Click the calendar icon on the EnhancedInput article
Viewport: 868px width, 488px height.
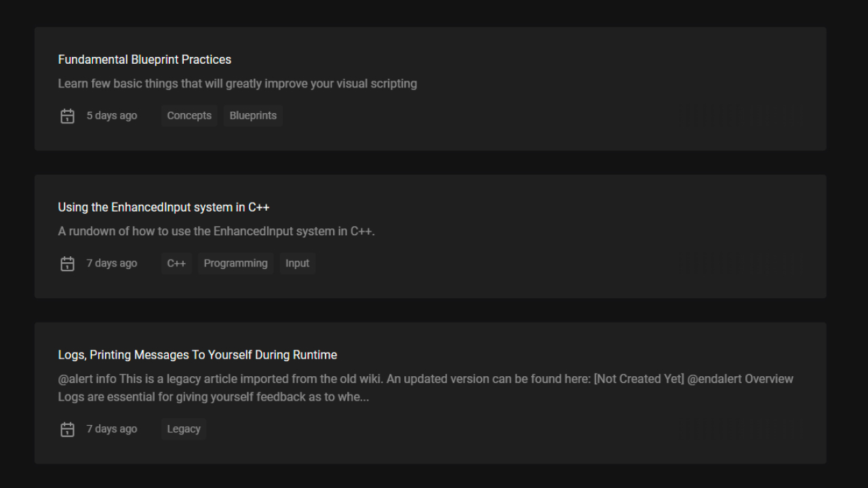67,263
